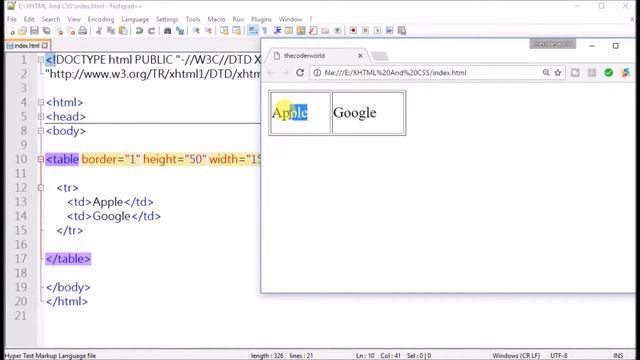Save the current file with the floppy icon
The image size is (640, 360).
click(34, 31)
